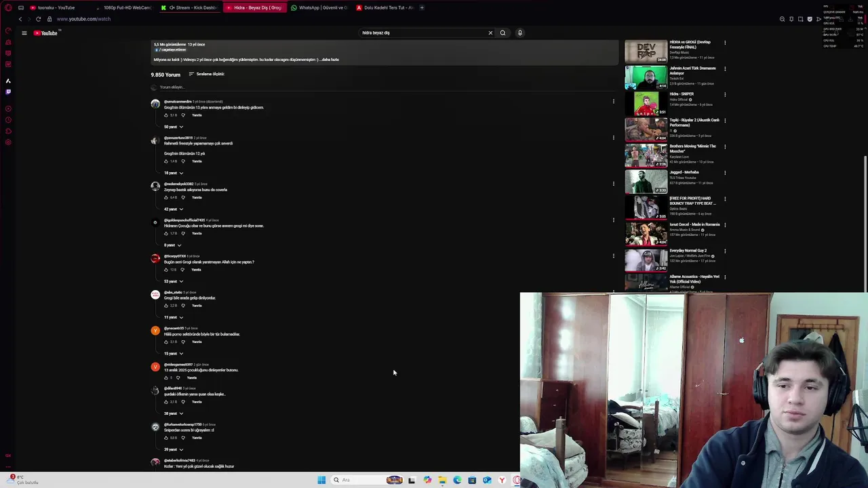Image resolution: width=868 pixels, height=488 pixels.
Task: Expand the '8 yanıt' replies
Action: (x=172, y=245)
